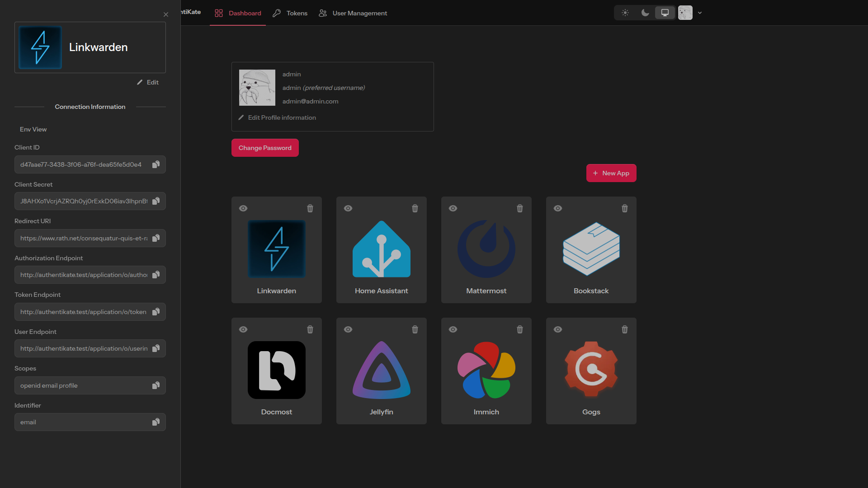This screenshot has width=868, height=488.
Task: Copy the Identifier value
Action: coord(156,422)
